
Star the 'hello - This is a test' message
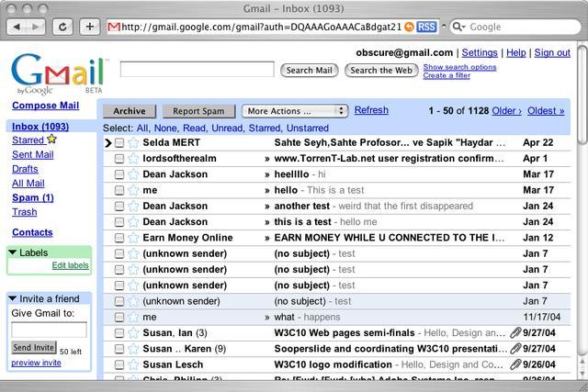pyautogui.click(x=133, y=190)
